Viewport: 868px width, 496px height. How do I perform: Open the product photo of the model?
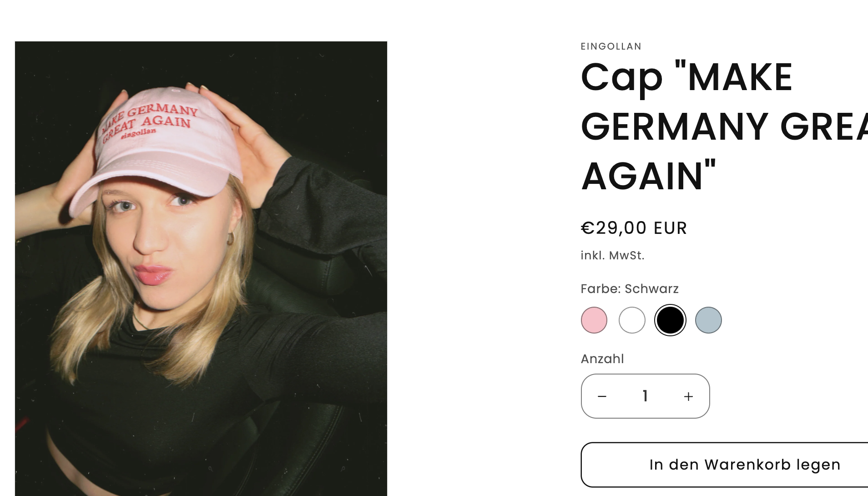click(x=201, y=268)
